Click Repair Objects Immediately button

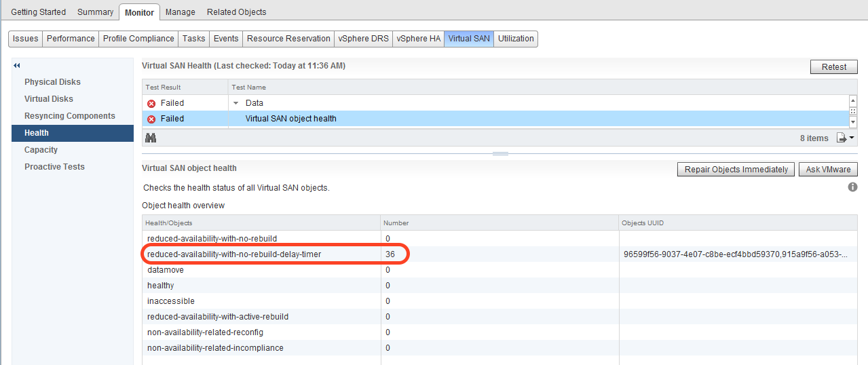(736, 170)
